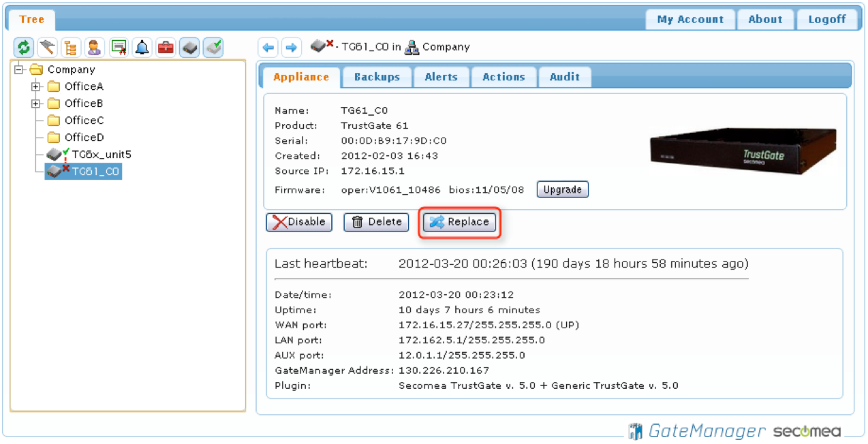Click the Company domain icon in breadcrumb
The height and width of the screenshot is (444, 868).
[x=412, y=47]
